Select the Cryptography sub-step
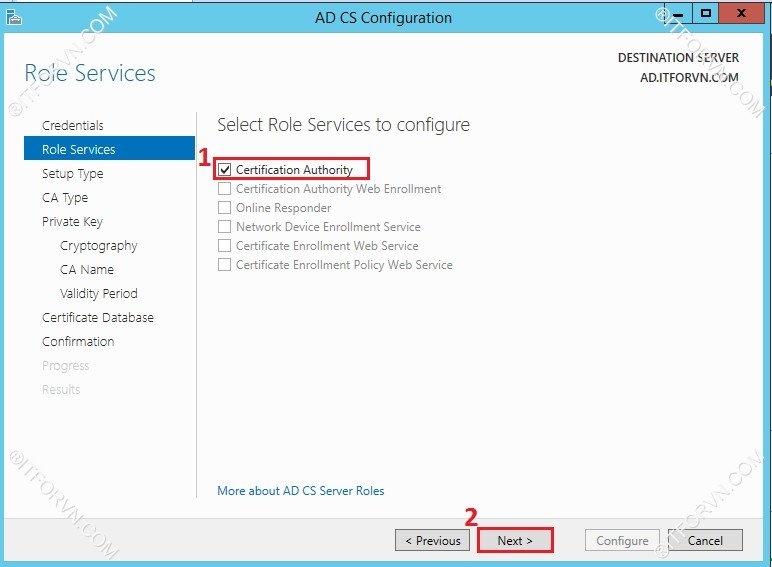Viewport: 772px width, 567px height. [98, 245]
